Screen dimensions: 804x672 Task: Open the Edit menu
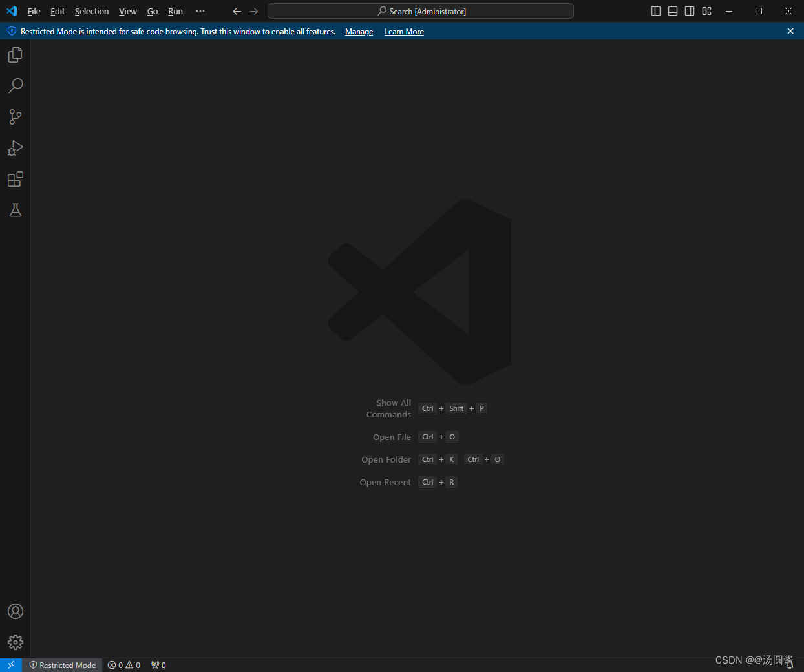tap(58, 11)
